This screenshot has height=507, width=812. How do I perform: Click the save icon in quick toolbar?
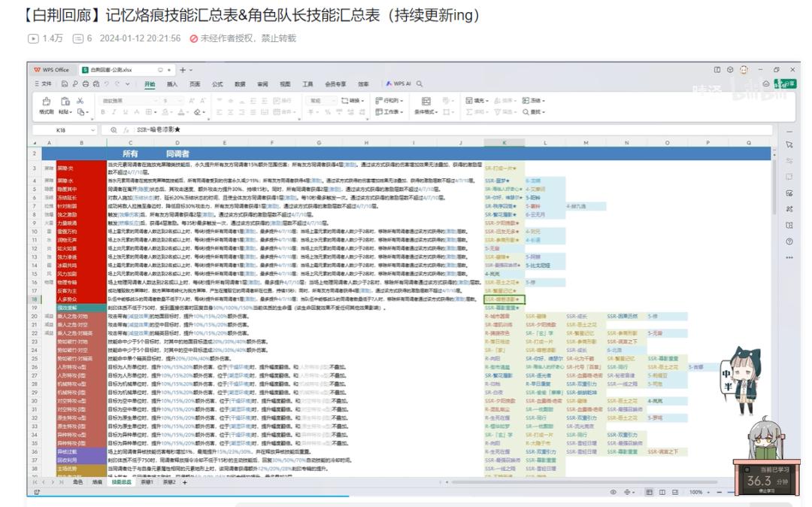65,84
